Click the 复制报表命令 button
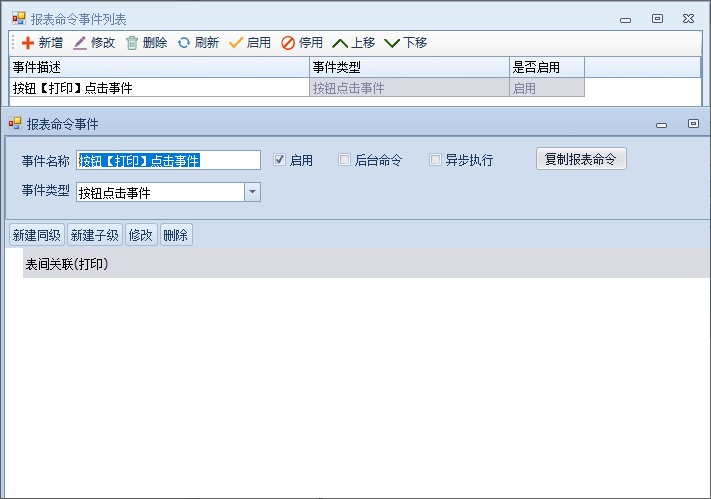 point(581,159)
